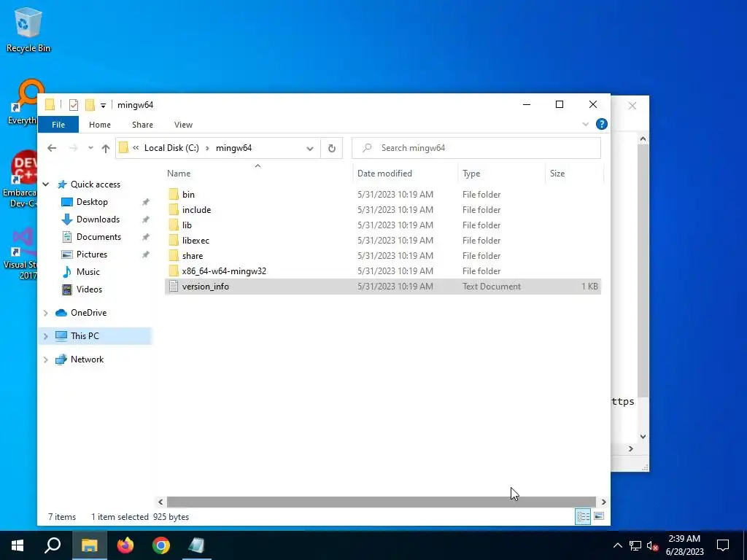This screenshot has height=560, width=747.
Task: Open Explorer help question mark
Action: point(602,124)
